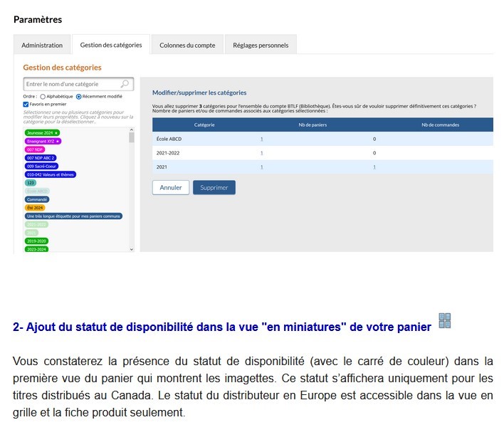This screenshot has height=442, width=504.
Task: Choose the Récemment modifié order option
Action: coord(79,96)
